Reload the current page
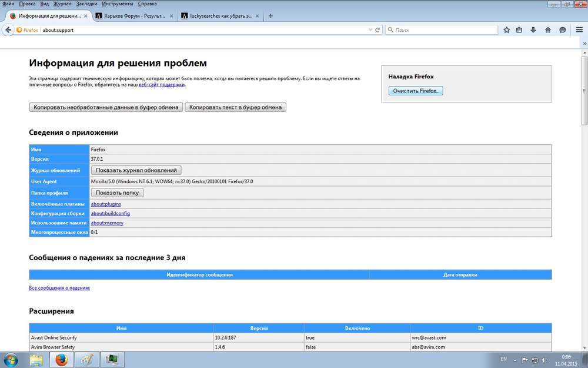Viewport: 588px width, 368px height. coord(377,30)
